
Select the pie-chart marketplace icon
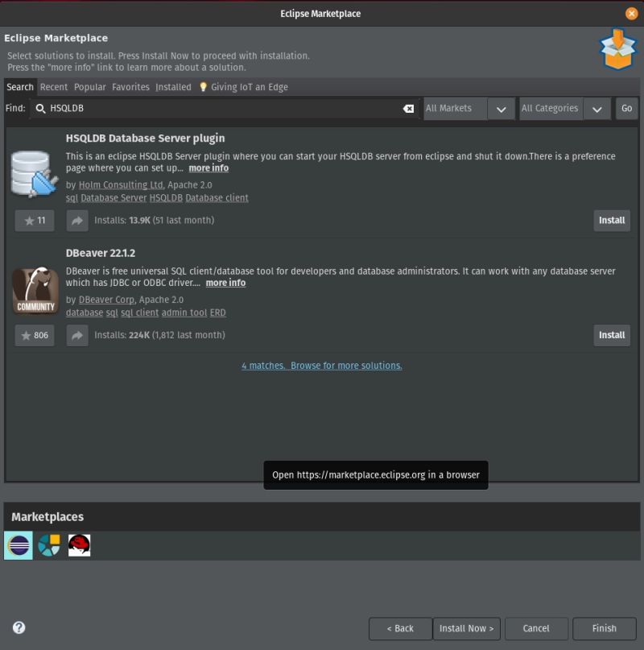(48, 544)
